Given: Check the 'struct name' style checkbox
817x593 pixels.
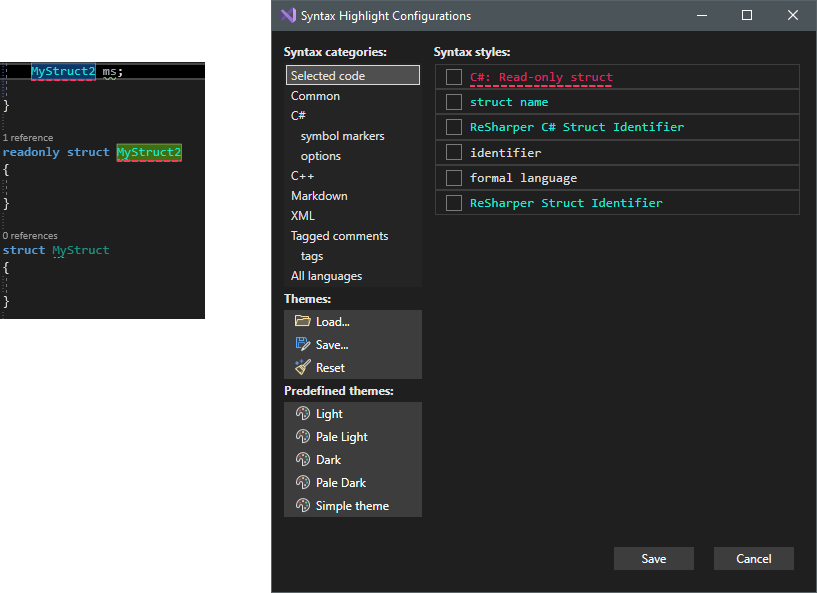Looking at the screenshot, I should point(453,101).
